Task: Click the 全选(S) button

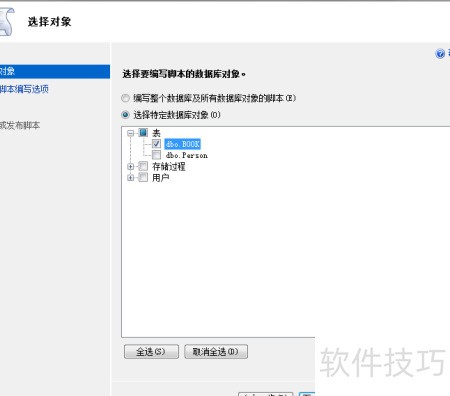Action: pyautogui.click(x=151, y=352)
